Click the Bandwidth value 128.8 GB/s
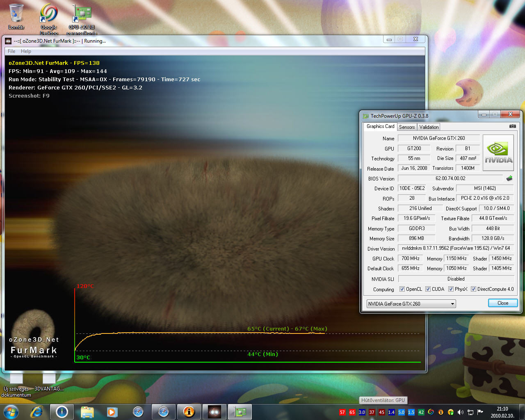525x420 pixels. pos(493,238)
